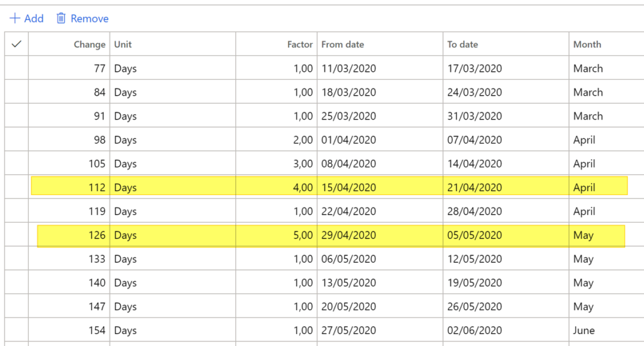Click the Change cell with value 126
Screen dimensions: 644x346
click(x=69, y=235)
